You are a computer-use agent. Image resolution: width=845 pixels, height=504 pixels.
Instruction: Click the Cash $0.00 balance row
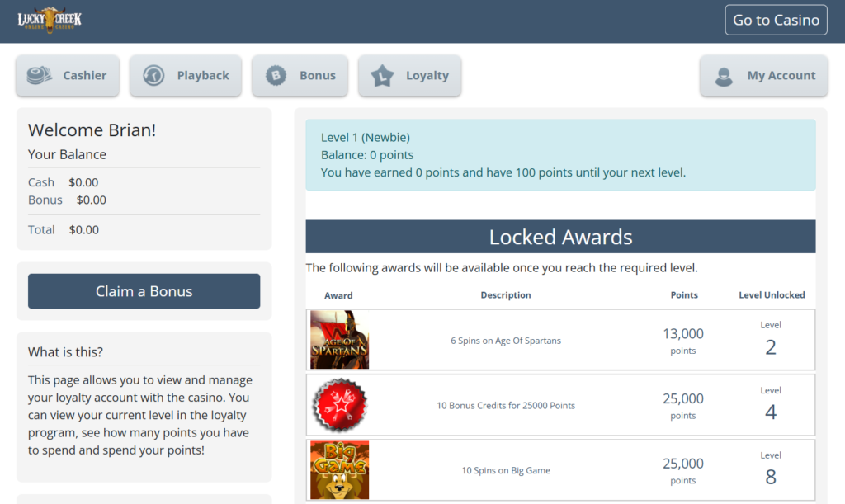(x=63, y=182)
